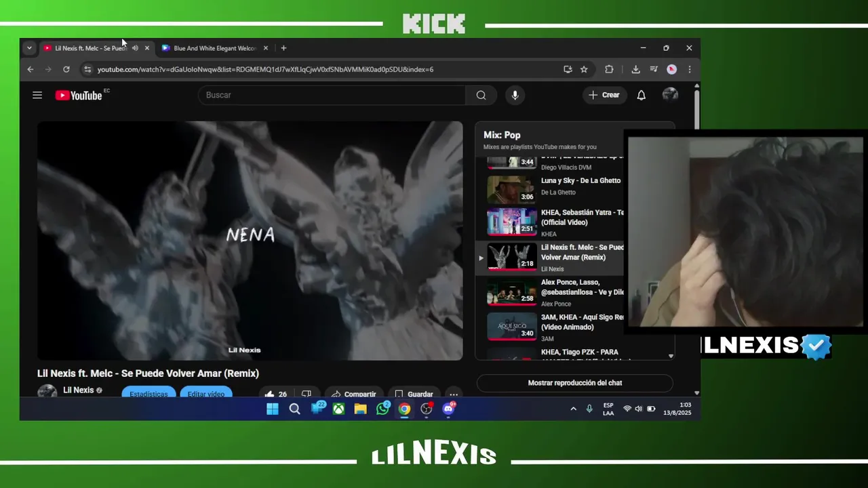The width and height of the screenshot is (868, 488).
Task: Click the Guardar button
Action: [x=414, y=394]
